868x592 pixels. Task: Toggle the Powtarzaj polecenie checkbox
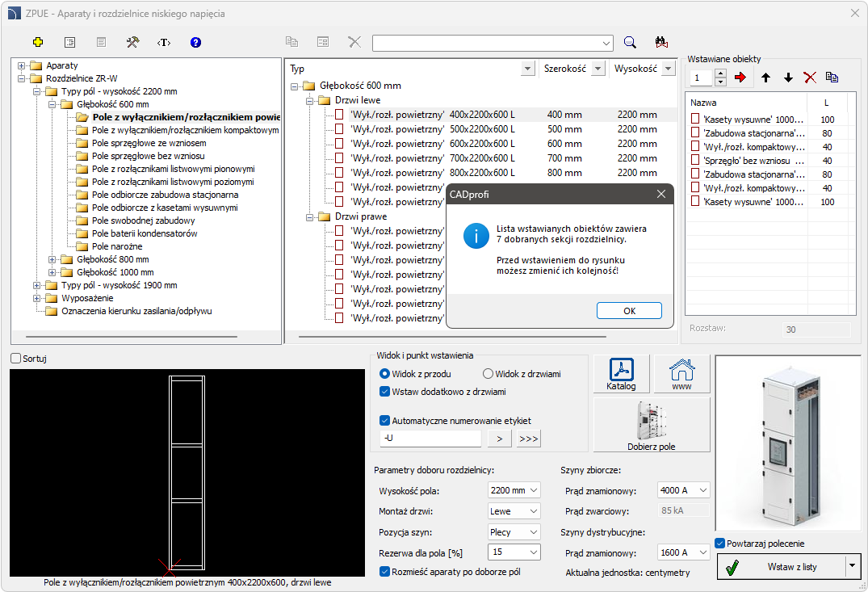[x=720, y=544]
